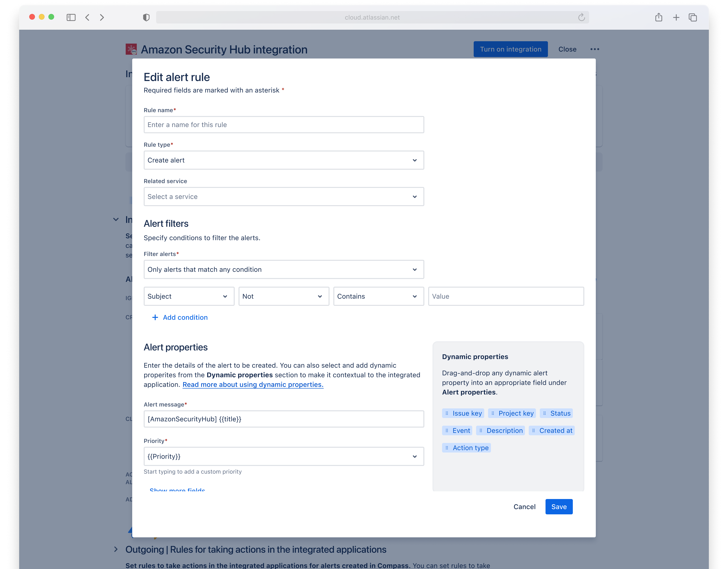This screenshot has height=569, width=728.
Task: Click Turn on integration button
Action: (510, 49)
